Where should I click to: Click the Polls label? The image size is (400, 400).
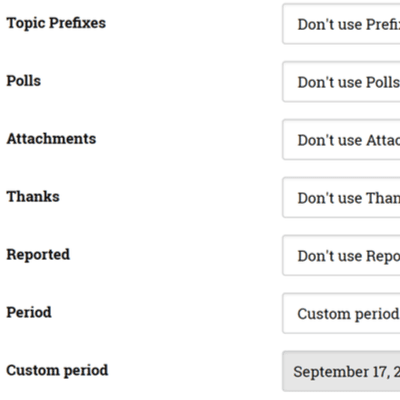[x=24, y=81]
